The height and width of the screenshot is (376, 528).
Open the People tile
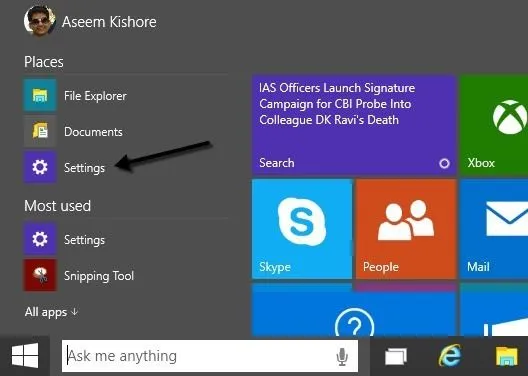click(x=406, y=229)
